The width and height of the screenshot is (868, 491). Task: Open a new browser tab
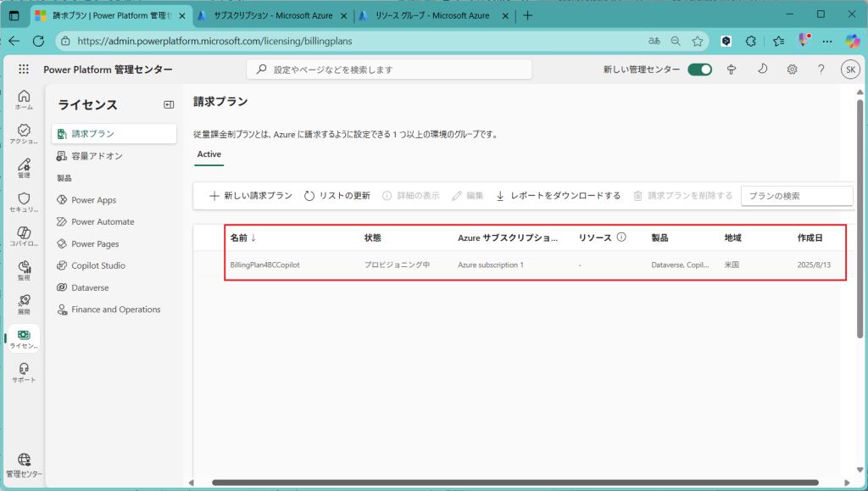tap(527, 15)
